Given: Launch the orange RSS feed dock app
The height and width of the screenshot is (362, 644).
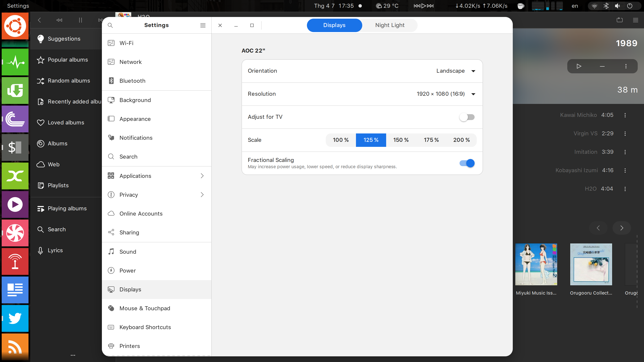Looking at the screenshot, I should pyautogui.click(x=15, y=347).
